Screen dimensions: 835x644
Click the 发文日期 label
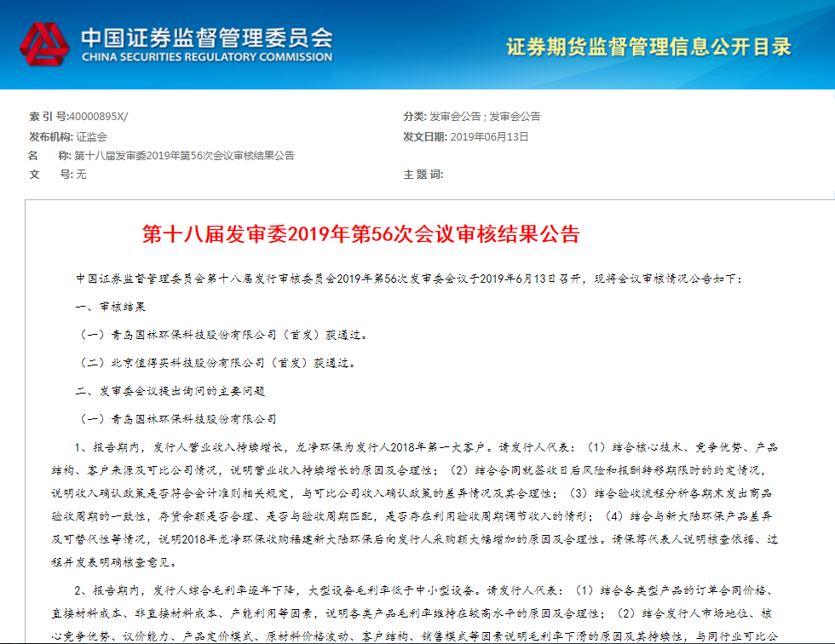pyautogui.click(x=425, y=137)
